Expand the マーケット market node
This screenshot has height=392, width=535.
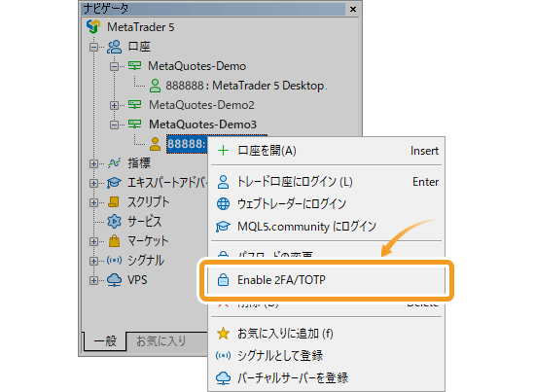93,241
